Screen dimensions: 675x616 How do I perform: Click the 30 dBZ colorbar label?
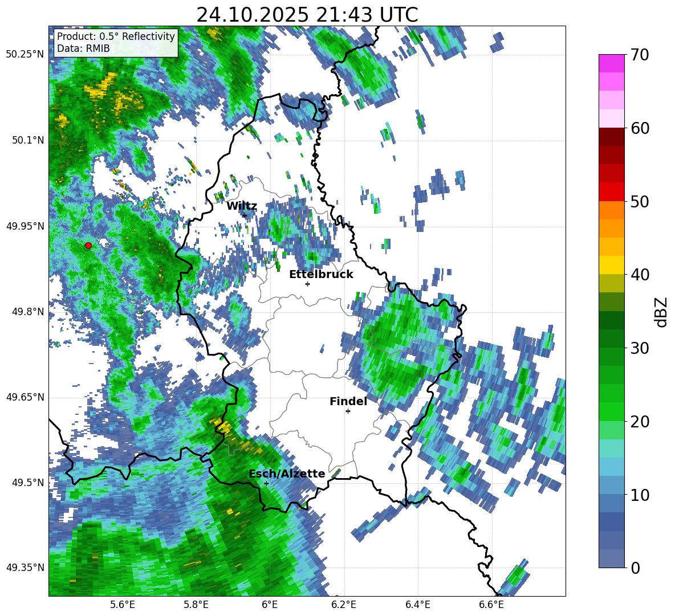coord(640,348)
